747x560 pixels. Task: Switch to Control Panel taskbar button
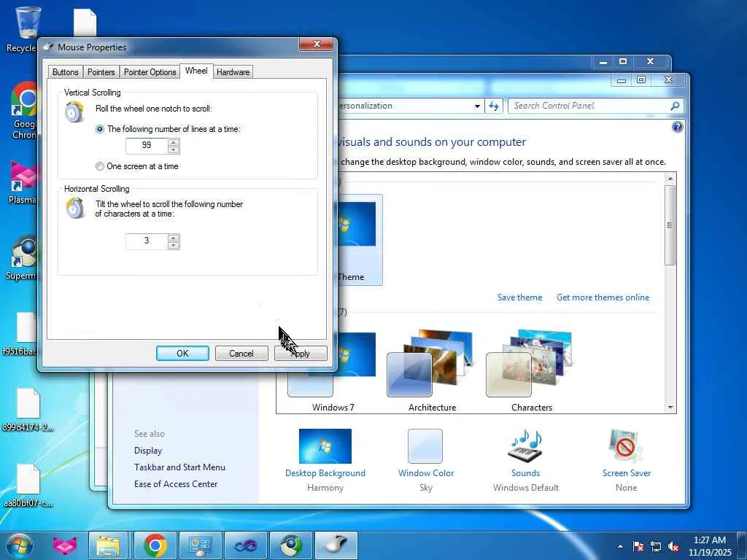tap(200, 545)
